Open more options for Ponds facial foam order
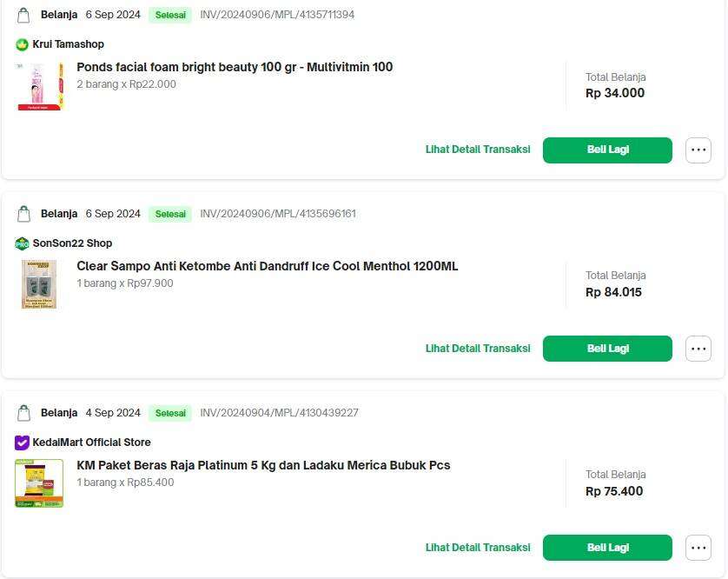 click(698, 150)
